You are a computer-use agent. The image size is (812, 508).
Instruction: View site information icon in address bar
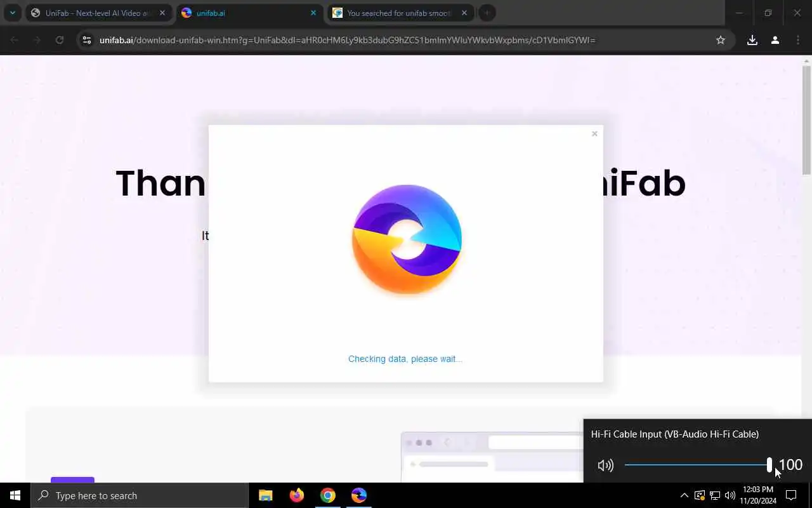87,40
